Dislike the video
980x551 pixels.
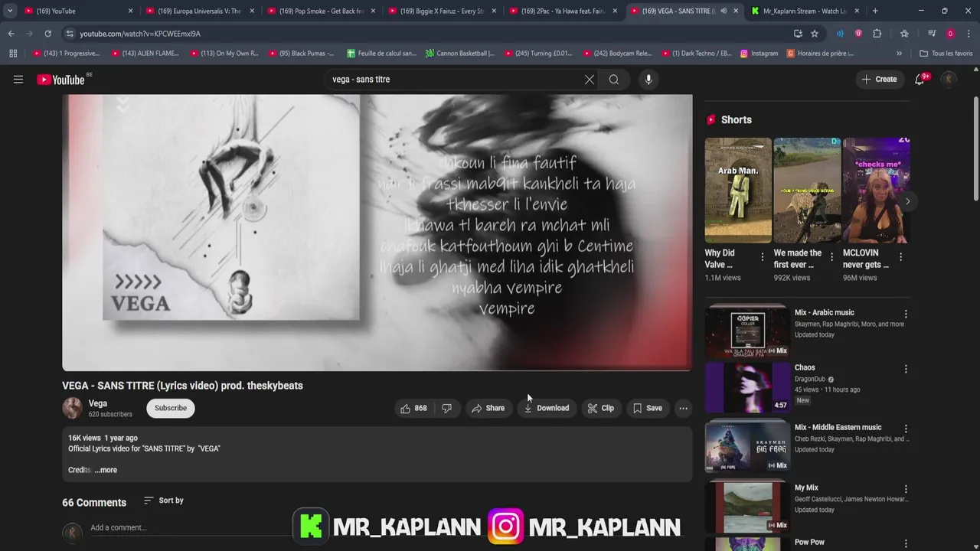tap(446, 408)
